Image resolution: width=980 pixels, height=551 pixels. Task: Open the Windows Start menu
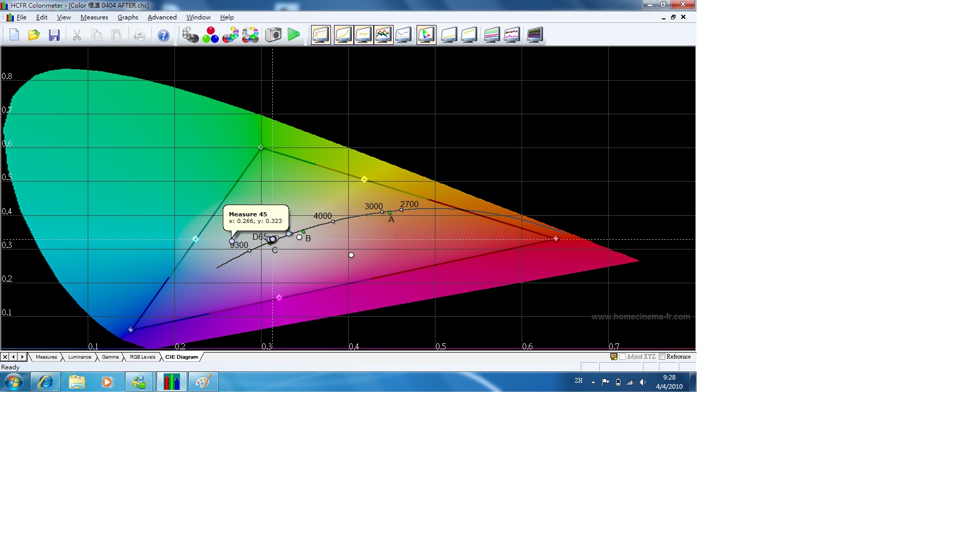(14, 382)
